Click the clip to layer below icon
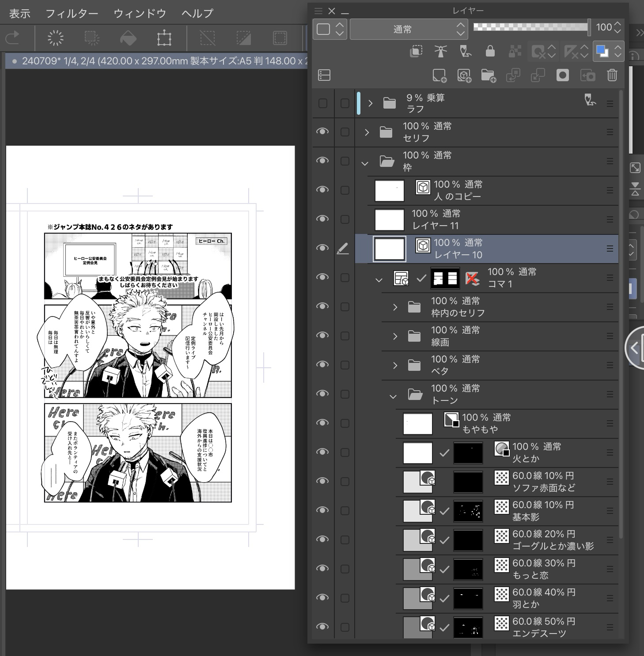 (x=416, y=52)
